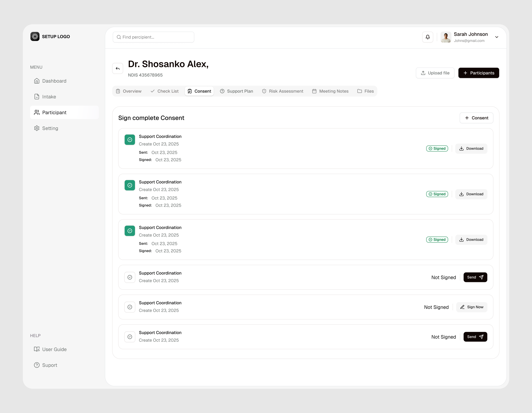Switch to the Risk Assessment tab

pyautogui.click(x=283, y=91)
